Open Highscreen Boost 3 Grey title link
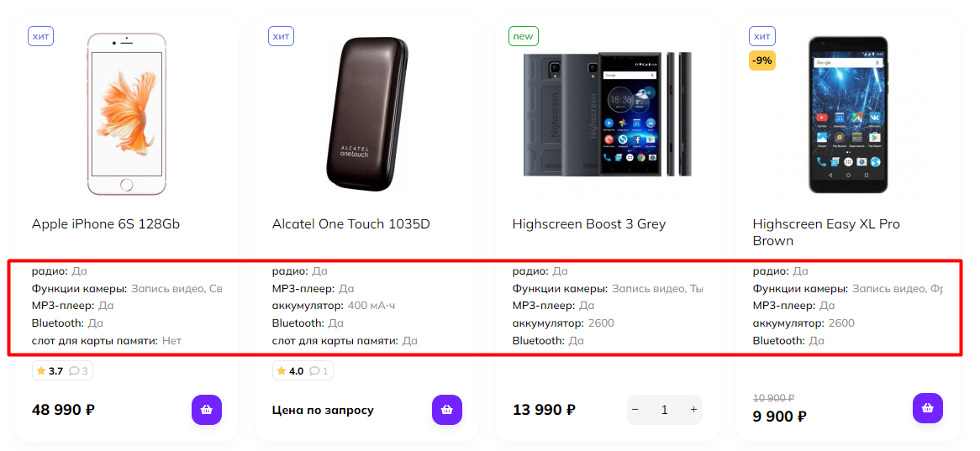 click(x=588, y=224)
